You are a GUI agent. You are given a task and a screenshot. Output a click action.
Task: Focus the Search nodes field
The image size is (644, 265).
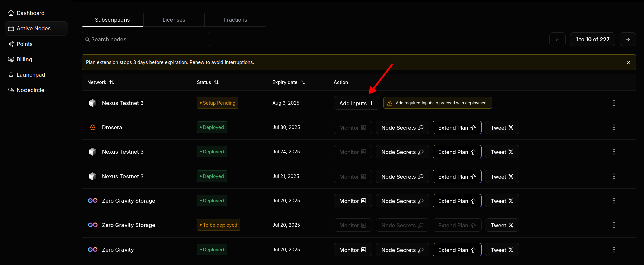(146, 39)
